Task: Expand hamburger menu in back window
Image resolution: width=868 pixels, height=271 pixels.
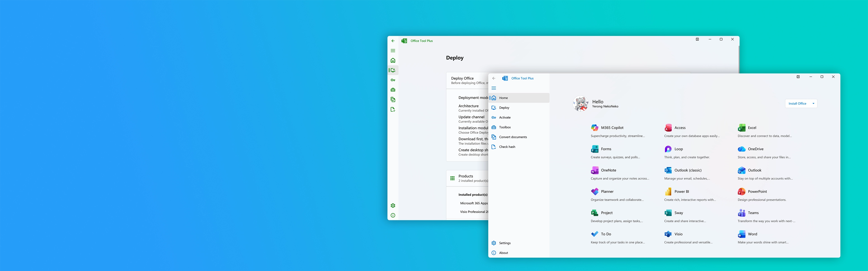Action: pos(393,51)
